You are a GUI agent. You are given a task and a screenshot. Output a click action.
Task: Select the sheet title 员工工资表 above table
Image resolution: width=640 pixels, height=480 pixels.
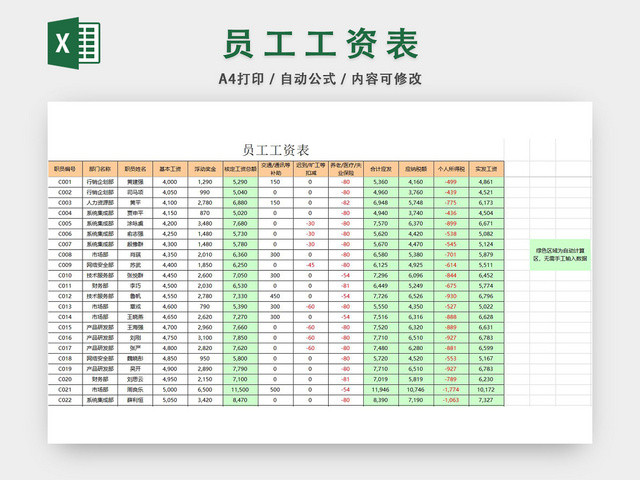tap(276, 150)
